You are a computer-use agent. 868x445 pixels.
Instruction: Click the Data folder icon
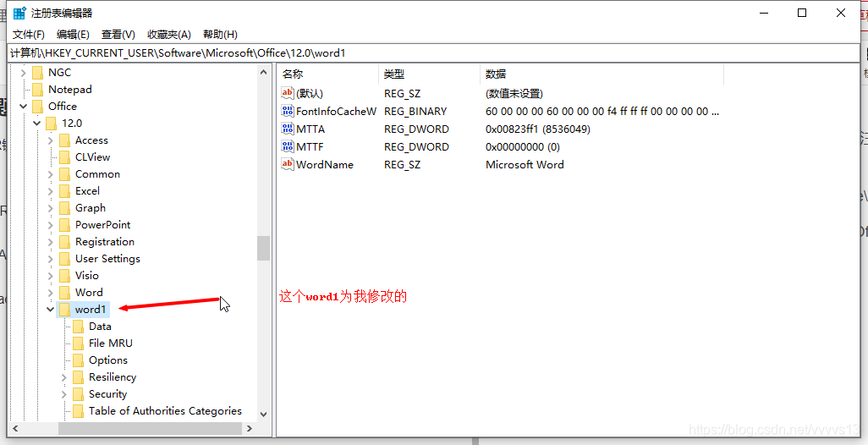point(79,327)
